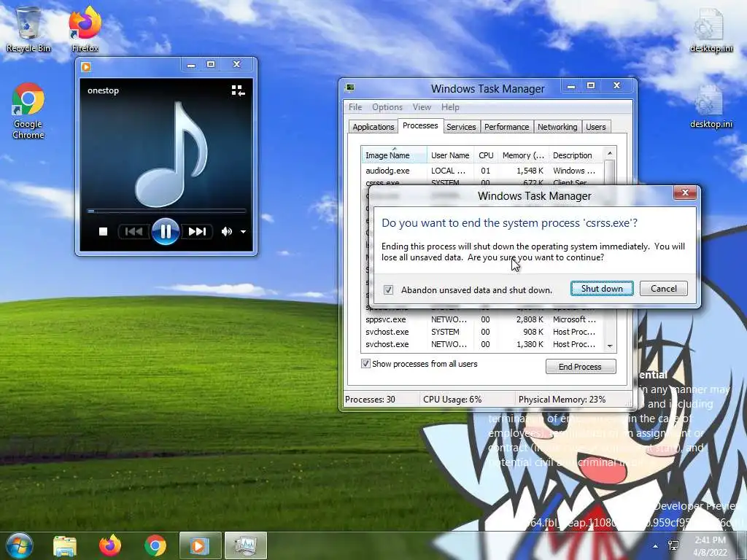The height and width of the screenshot is (560, 747).
Task: Go to previous track in Media Player
Action: [x=134, y=231]
